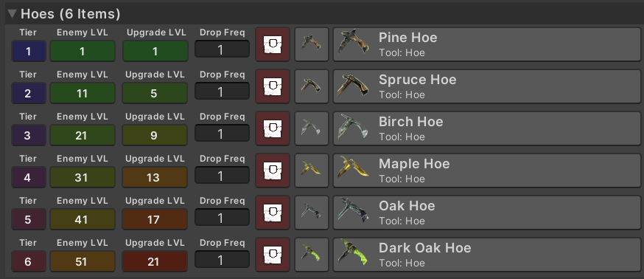Image resolution: width=644 pixels, height=279 pixels.
Task: Edit Drop Freq field for Maple Hoe
Action: click(x=222, y=176)
